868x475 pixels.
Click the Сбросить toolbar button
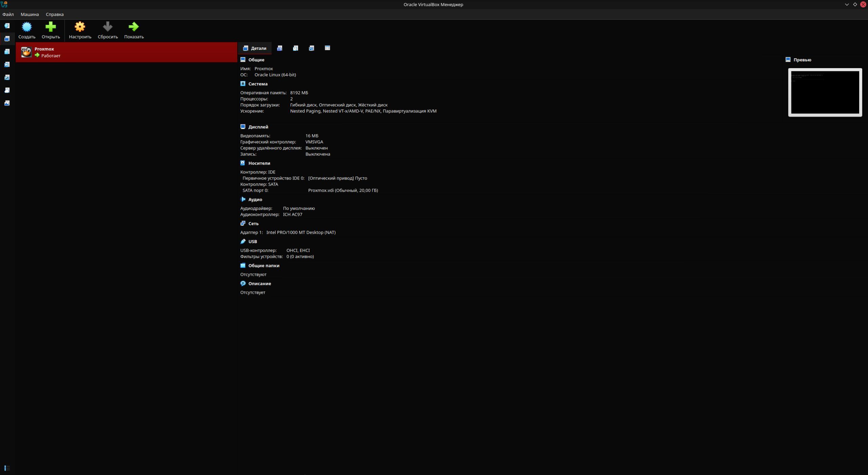[x=108, y=30]
